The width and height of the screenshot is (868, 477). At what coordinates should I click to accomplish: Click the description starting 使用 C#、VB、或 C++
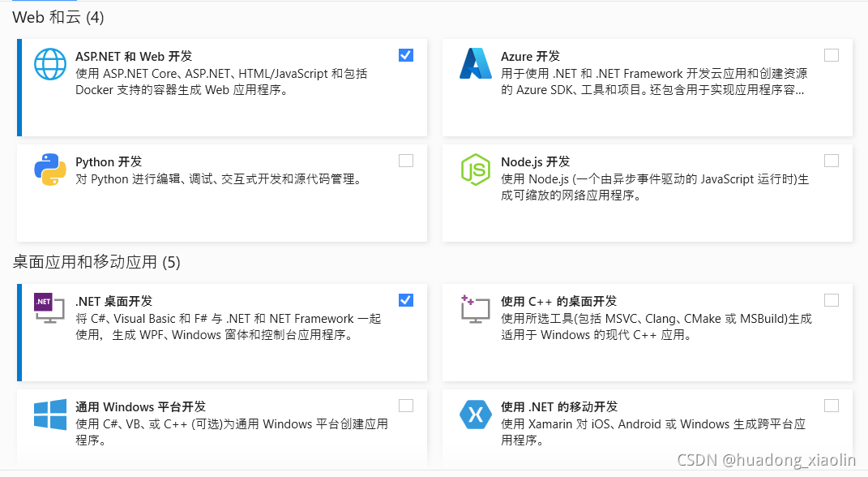click(232, 432)
